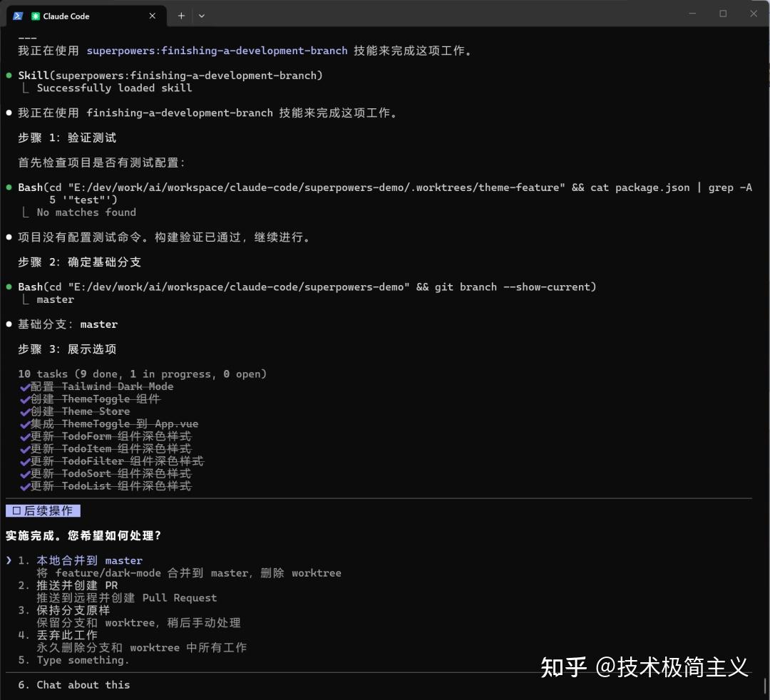Click the selection arrow before option 1
Image resolution: width=770 pixels, height=700 pixels.
9,560
